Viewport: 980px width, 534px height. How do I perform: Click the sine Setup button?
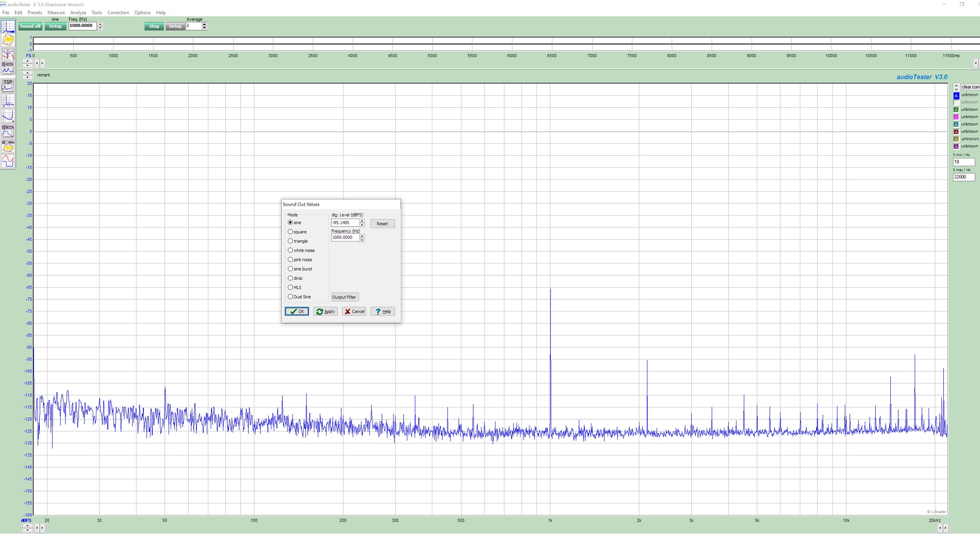click(55, 26)
